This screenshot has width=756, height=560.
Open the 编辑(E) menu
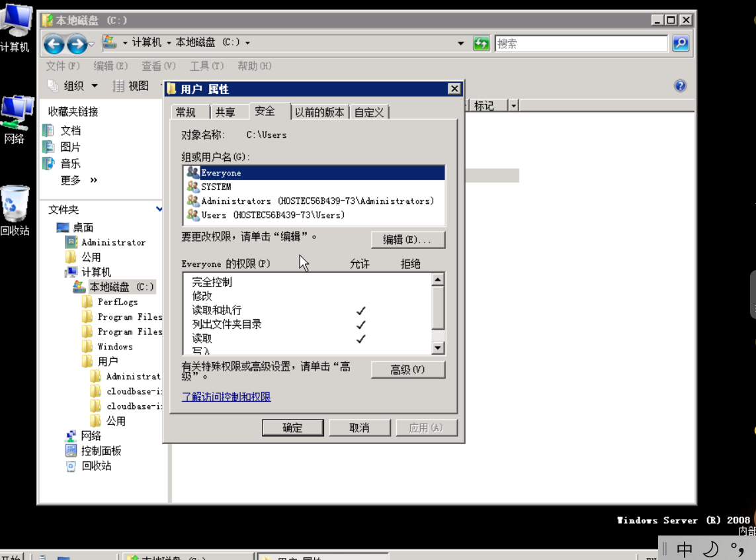110,66
